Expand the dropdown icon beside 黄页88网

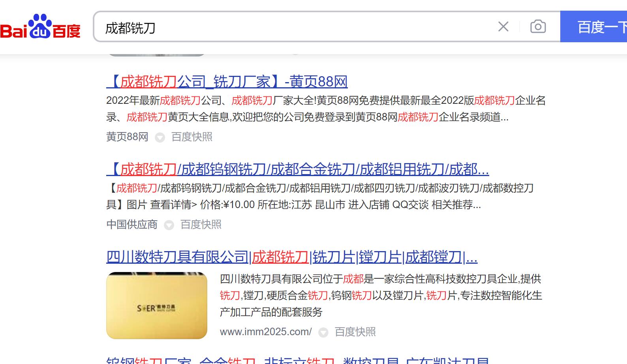pos(160,137)
